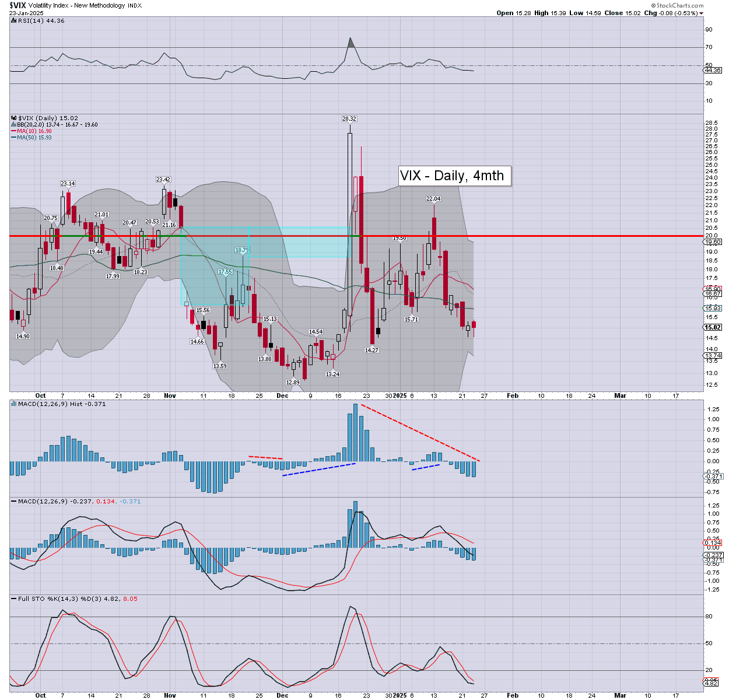This screenshot has height=700, width=729.
Task: Click the StockCharts.com watermark text
Action: tap(679, 6)
